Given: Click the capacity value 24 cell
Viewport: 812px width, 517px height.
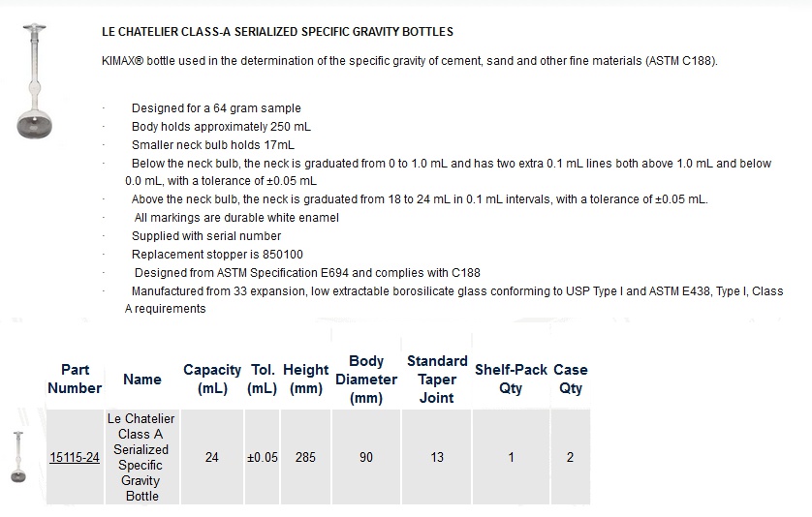Looking at the screenshot, I should tap(212, 457).
